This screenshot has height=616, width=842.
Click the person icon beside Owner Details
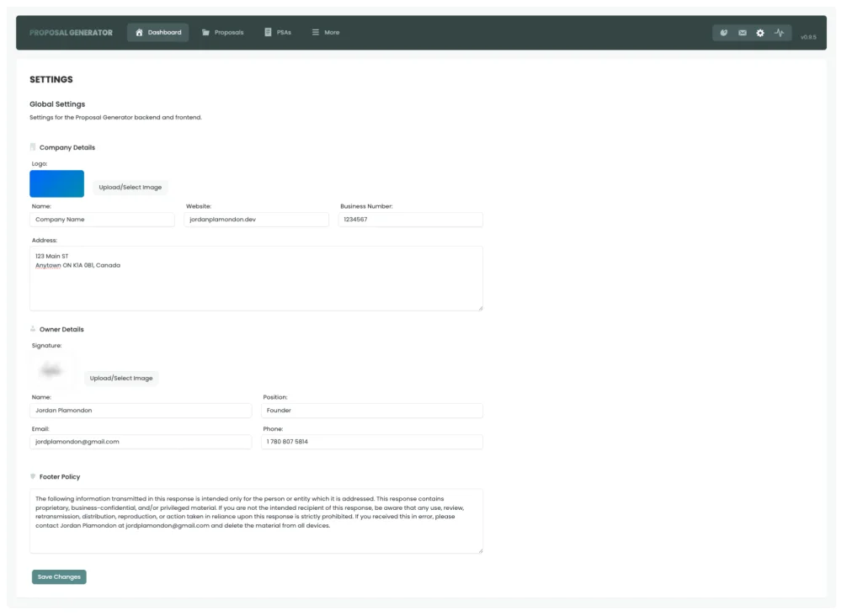pyautogui.click(x=33, y=329)
